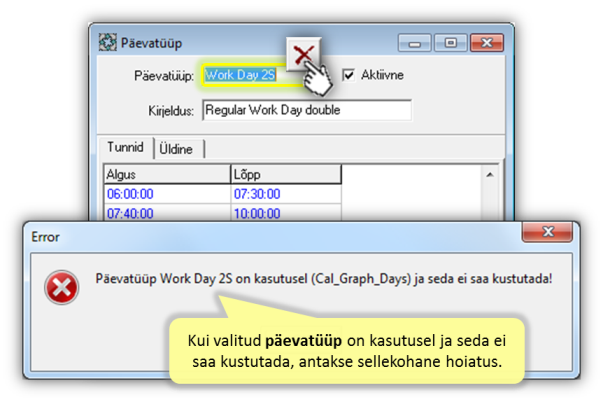Toggle the Aktiivne checkbox

(349, 75)
